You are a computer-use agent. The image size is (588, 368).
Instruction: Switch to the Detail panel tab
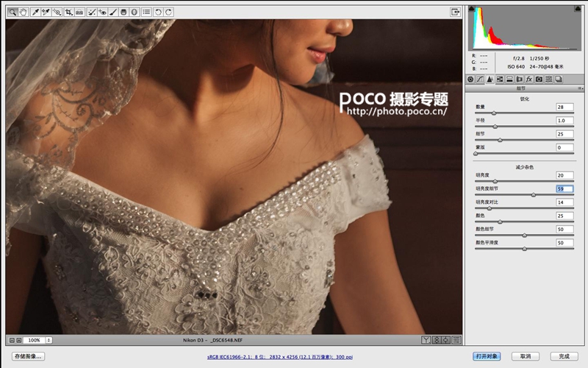point(490,79)
